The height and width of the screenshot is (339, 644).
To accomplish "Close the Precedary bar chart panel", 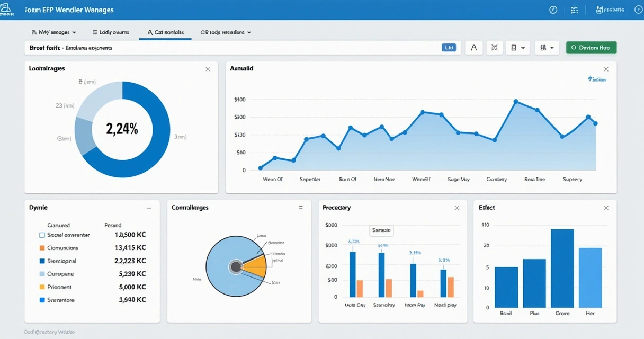I will 457,208.
